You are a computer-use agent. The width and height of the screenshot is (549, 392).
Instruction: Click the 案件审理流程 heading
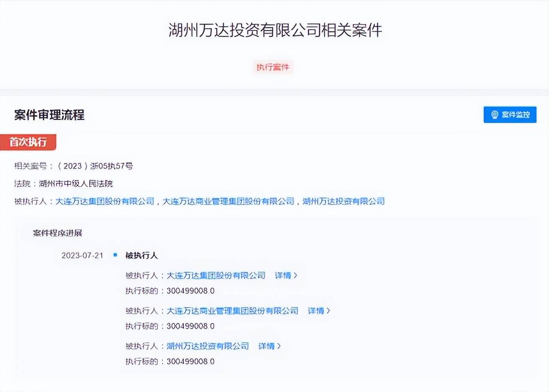click(49, 115)
